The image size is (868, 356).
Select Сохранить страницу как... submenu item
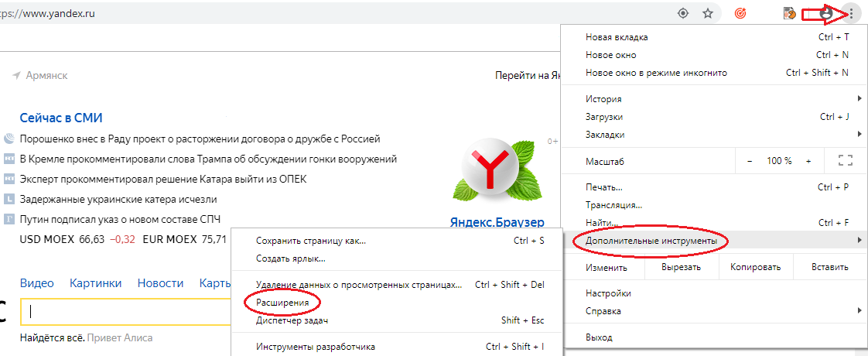pos(397,241)
